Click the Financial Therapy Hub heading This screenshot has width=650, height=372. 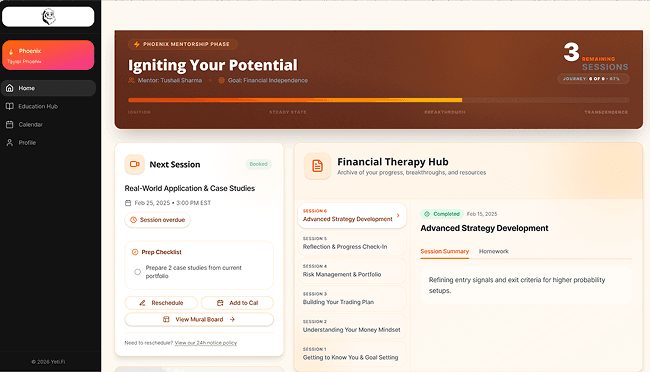coord(393,162)
